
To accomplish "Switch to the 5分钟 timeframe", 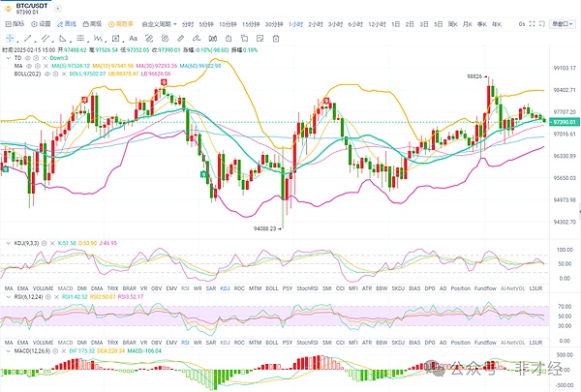I will tap(206, 24).
